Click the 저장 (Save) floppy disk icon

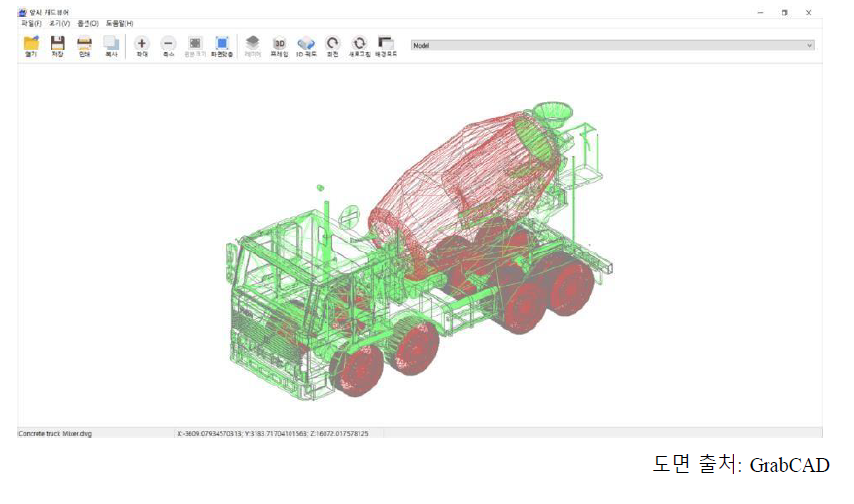click(x=57, y=43)
